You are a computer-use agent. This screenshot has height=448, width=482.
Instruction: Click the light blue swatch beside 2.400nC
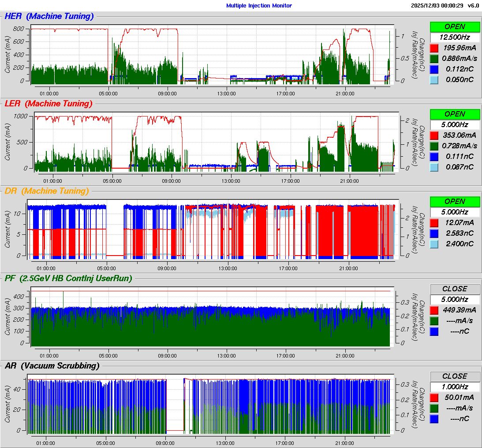tap(434, 244)
